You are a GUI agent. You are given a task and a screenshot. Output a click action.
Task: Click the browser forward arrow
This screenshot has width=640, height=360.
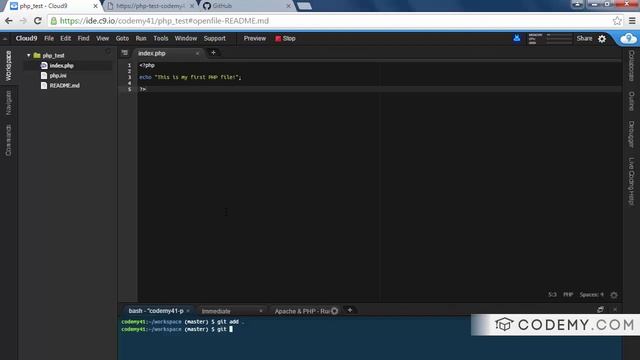pyautogui.click(x=23, y=21)
